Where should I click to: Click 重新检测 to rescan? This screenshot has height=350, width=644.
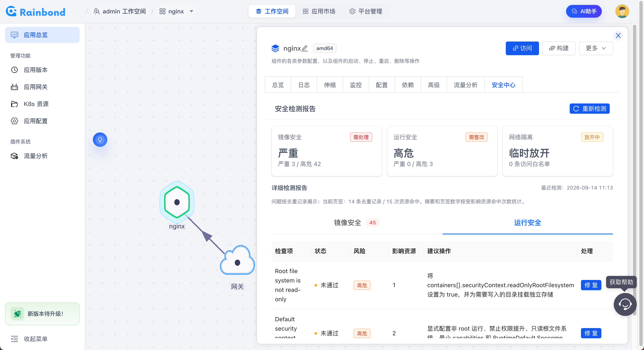589,109
